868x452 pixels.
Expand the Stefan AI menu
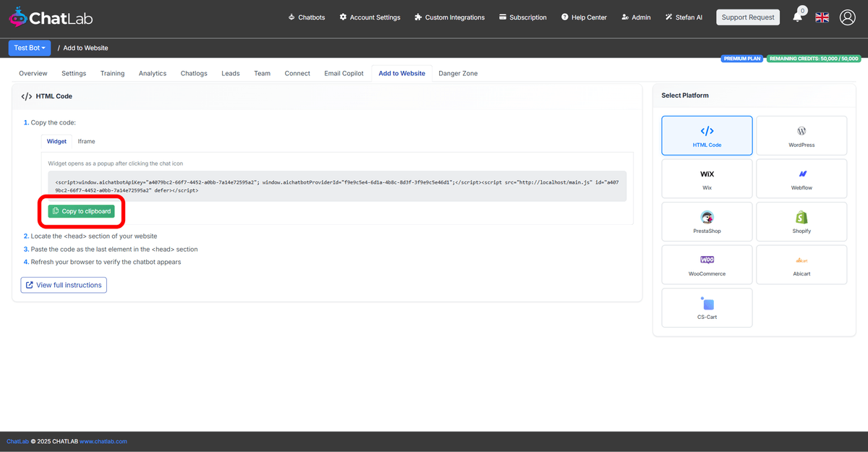point(683,17)
